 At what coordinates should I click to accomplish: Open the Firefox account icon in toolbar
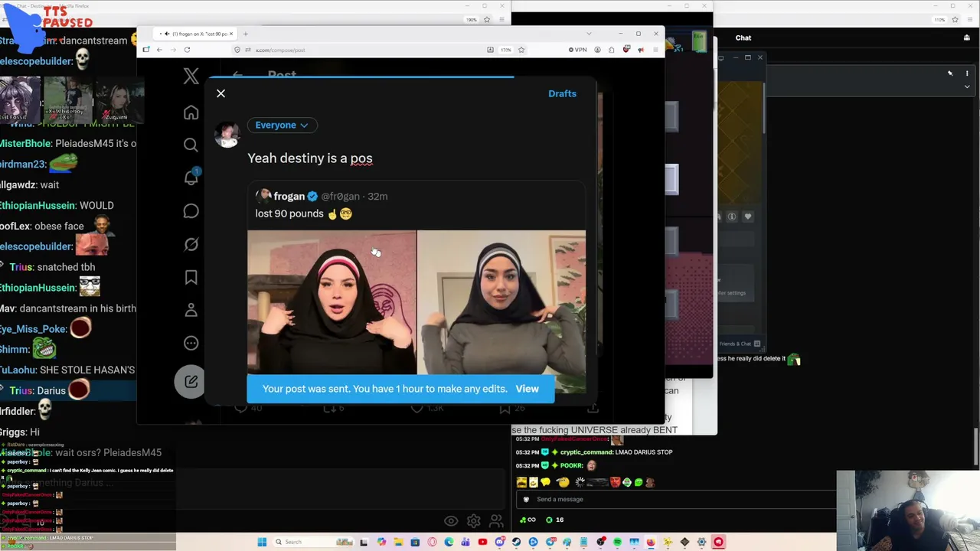tap(597, 50)
